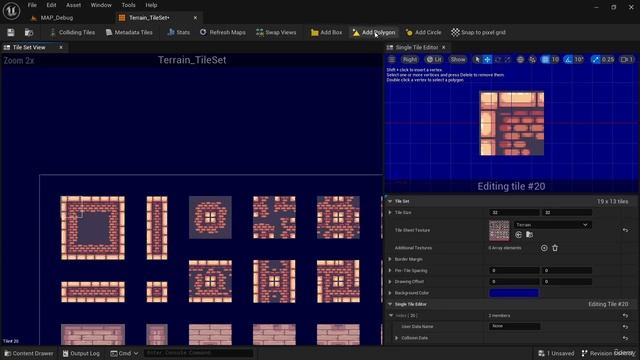The width and height of the screenshot is (640, 360).
Task: Expand the Tile Size property
Action: click(390, 213)
